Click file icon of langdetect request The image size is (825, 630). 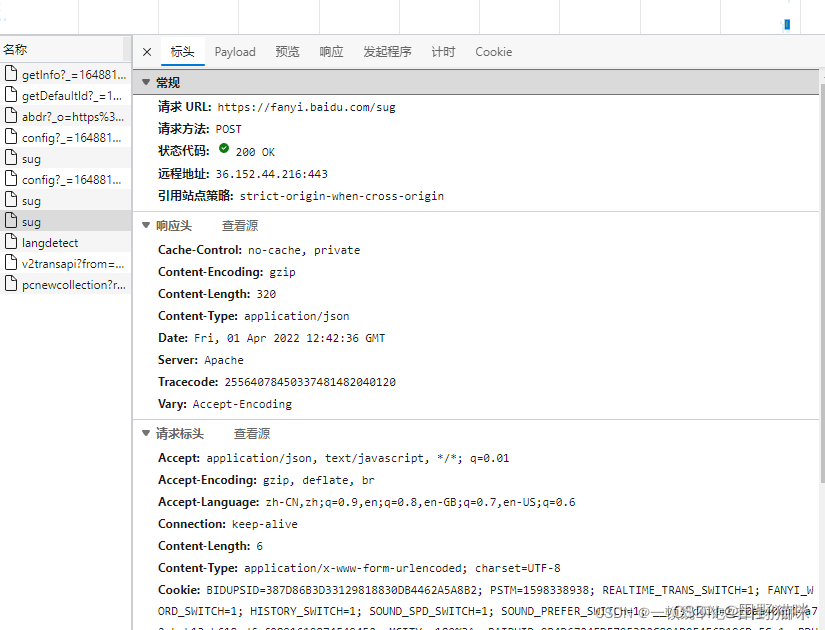tap(11, 242)
